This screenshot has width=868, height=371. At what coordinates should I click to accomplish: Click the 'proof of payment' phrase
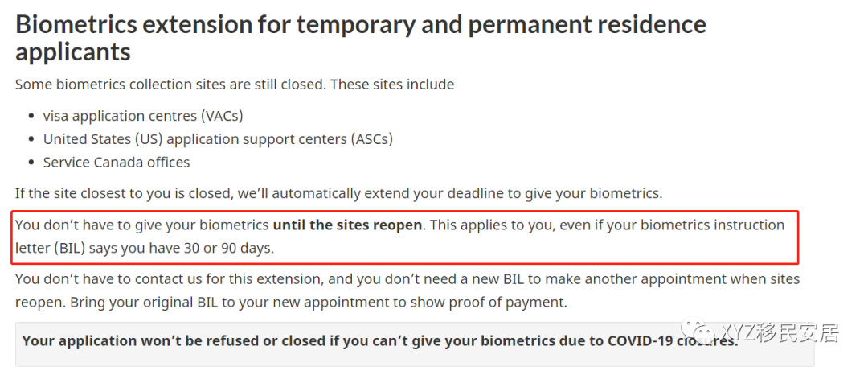(508, 303)
